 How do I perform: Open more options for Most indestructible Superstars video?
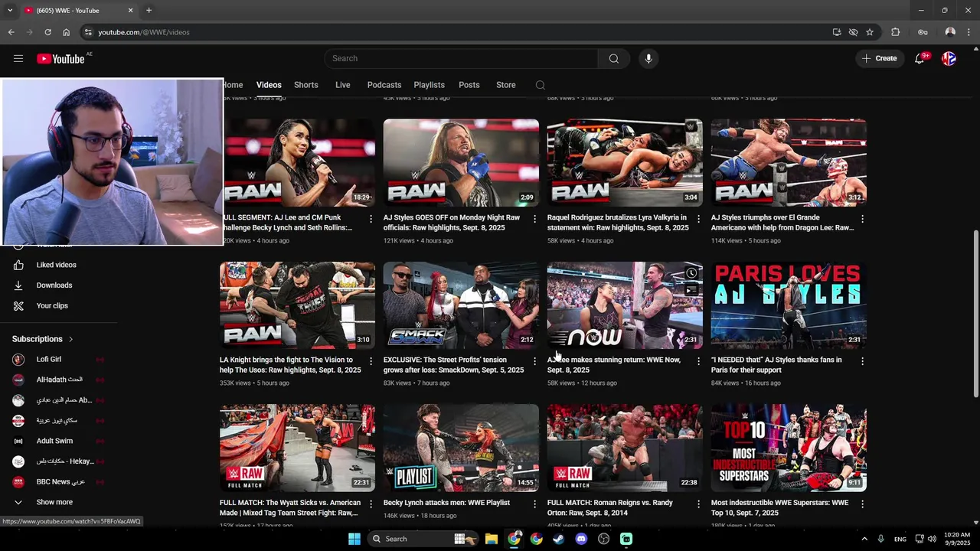pyautogui.click(x=862, y=504)
